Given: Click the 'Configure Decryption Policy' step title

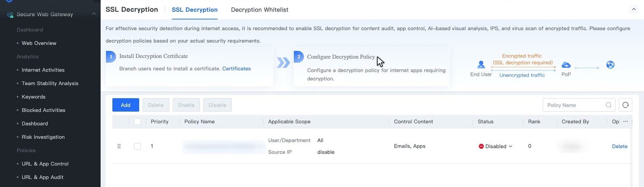Looking at the screenshot, I should [x=341, y=57].
